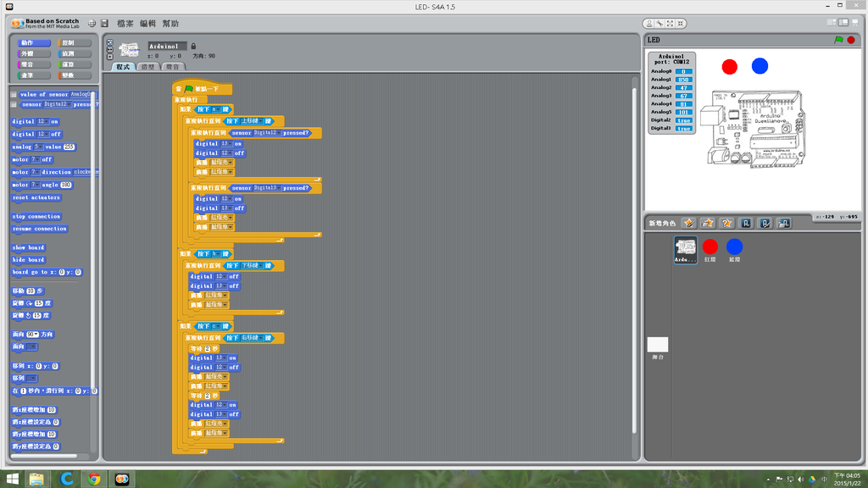Open motor number dropdown on 'motor 7 off' block
The width and height of the screenshot is (868, 488).
[36, 159]
